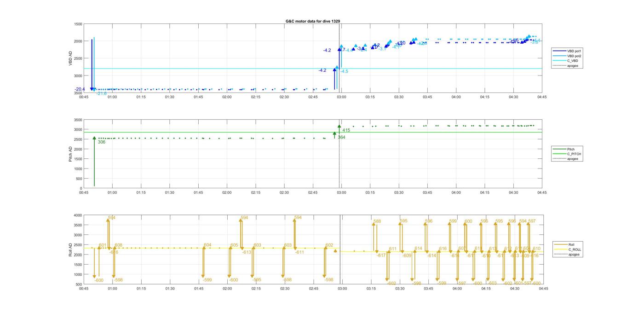Click the '-4.5' VBD data label
This screenshot has height=319, width=644.
tap(344, 71)
